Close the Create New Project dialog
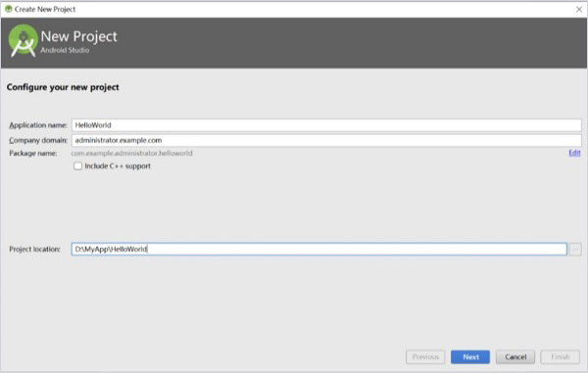Viewport: 588px width, 373px height. pyautogui.click(x=579, y=10)
